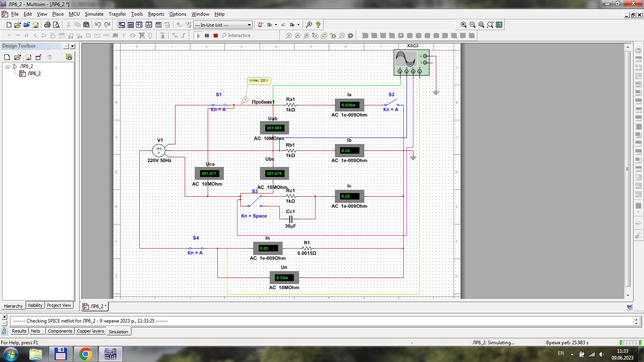Place a Basic resistor component from toolbar
644x362 pixels.
pos(18,36)
